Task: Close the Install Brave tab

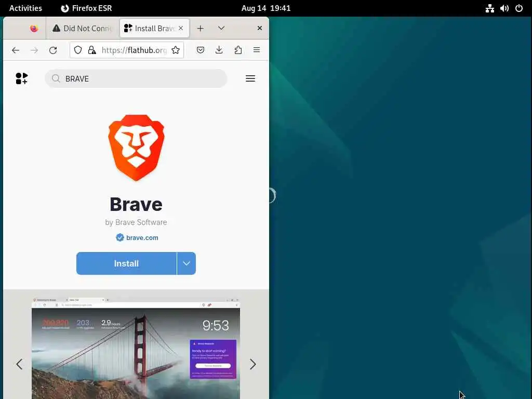Action: [x=181, y=28]
